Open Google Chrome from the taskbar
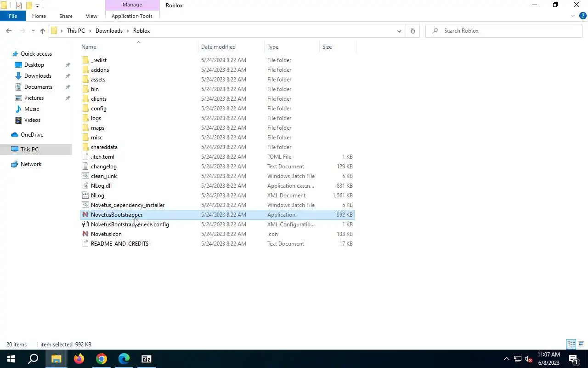Screen dimensions: 588x368 pyautogui.click(x=102, y=359)
